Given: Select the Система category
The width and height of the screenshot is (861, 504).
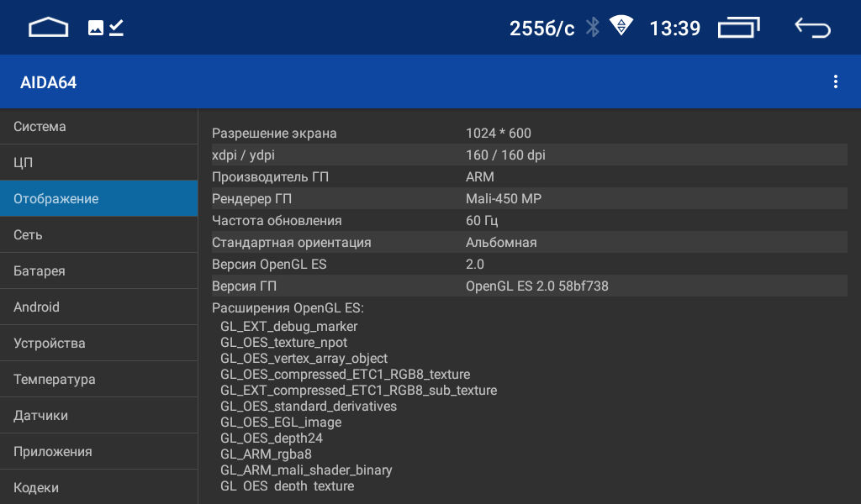Looking at the screenshot, I should [x=99, y=127].
